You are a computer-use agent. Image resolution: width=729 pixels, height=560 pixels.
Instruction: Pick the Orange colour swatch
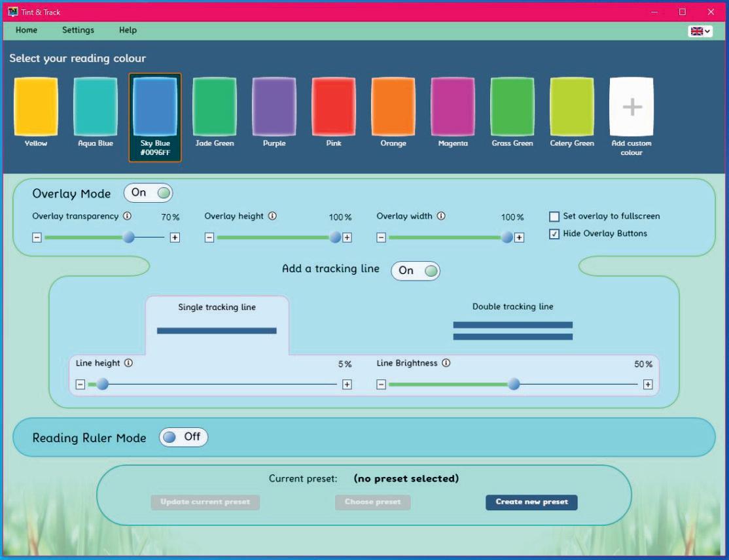click(393, 107)
